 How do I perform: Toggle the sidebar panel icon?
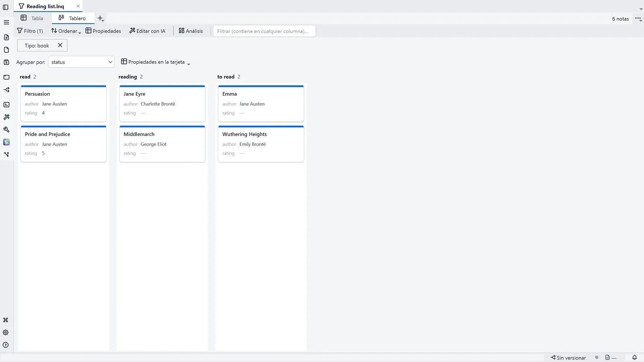point(6,7)
